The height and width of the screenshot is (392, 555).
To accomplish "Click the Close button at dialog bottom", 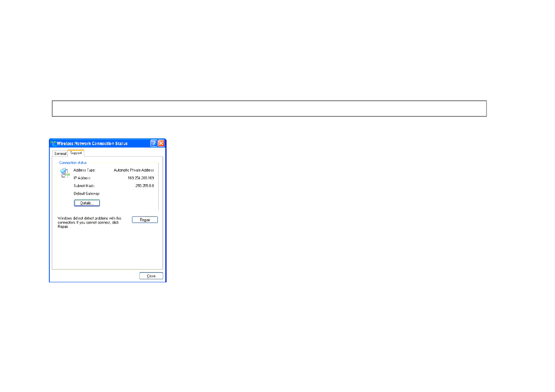I will click(x=151, y=276).
